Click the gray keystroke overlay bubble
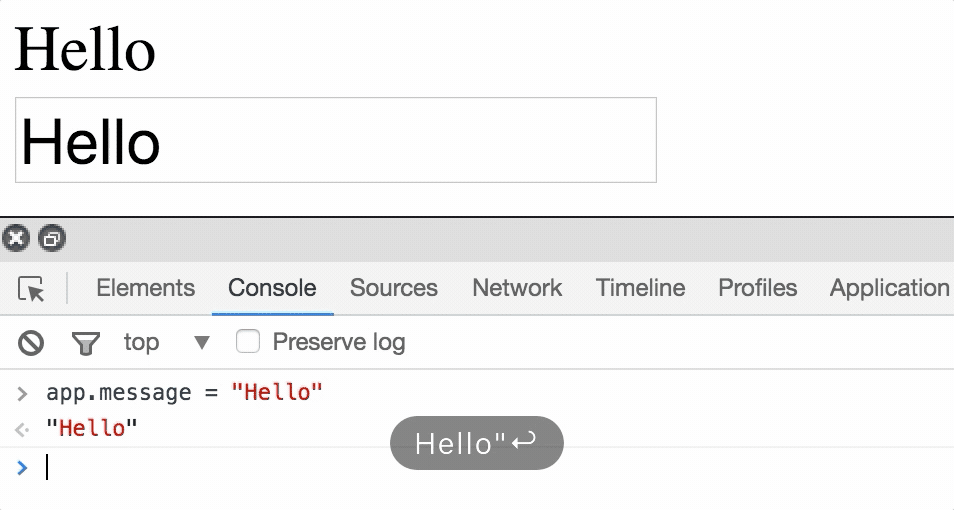Image resolution: width=954 pixels, height=510 pixels. tap(476, 443)
